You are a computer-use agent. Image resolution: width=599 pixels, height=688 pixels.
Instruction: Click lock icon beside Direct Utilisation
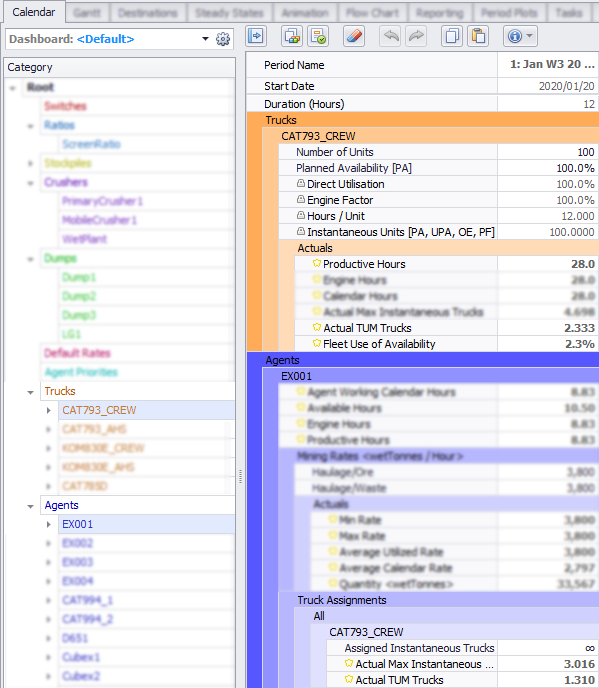pos(301,183)
